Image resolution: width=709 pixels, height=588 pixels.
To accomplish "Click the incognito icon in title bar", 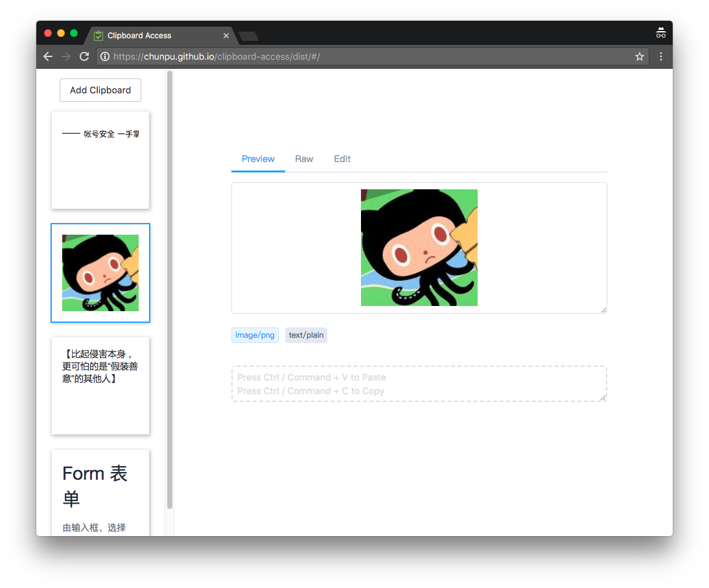I will click(660, 32).
